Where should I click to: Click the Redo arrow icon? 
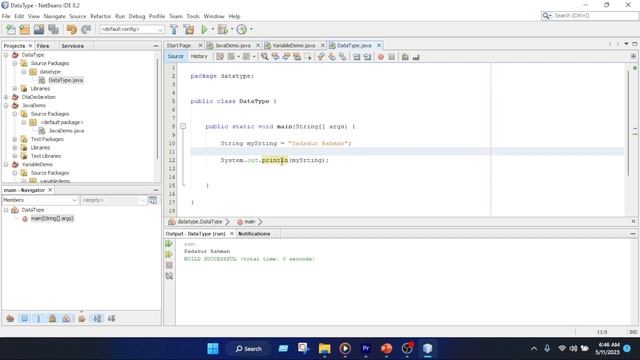pos(86,29)
